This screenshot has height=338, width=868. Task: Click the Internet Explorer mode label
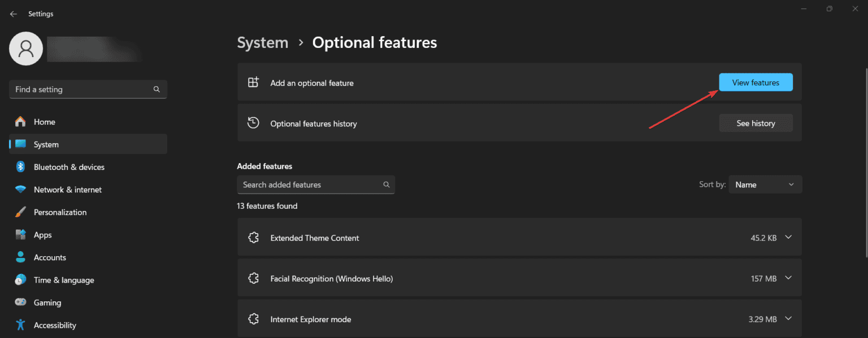(311, 319)
